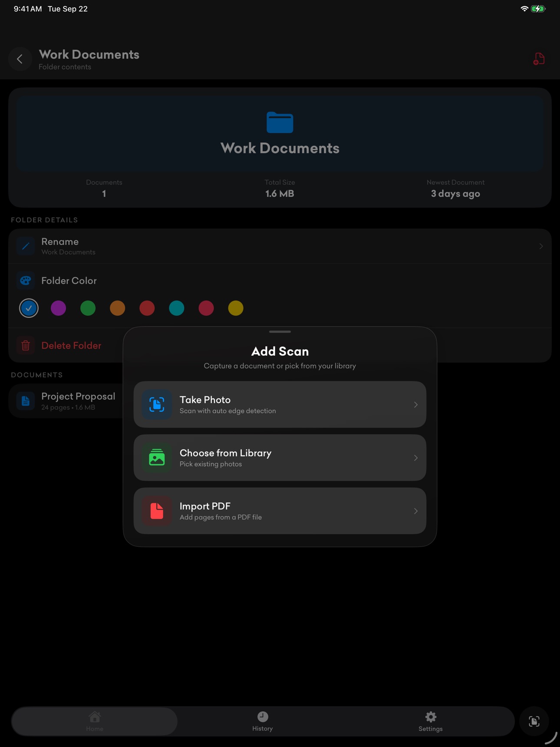Viewport: 560px width, 747px height.
Task: Tap the Import PDF title text
Action: (x=205, y=506)
